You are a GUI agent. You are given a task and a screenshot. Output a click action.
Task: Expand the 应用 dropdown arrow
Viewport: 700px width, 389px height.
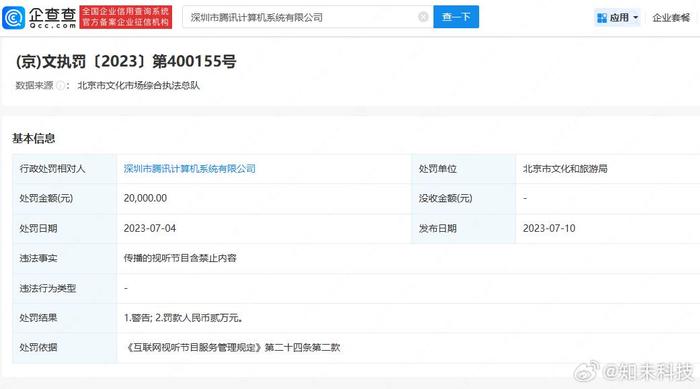tap(636, 18)
